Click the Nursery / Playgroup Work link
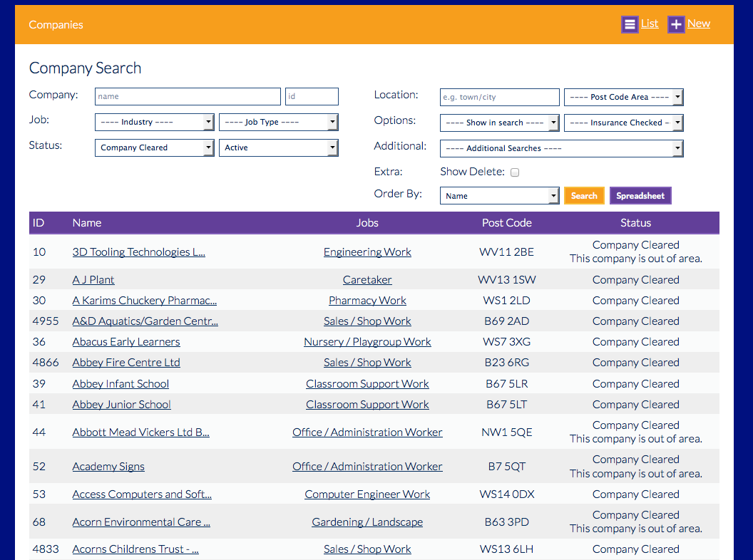 coord(367,342)
